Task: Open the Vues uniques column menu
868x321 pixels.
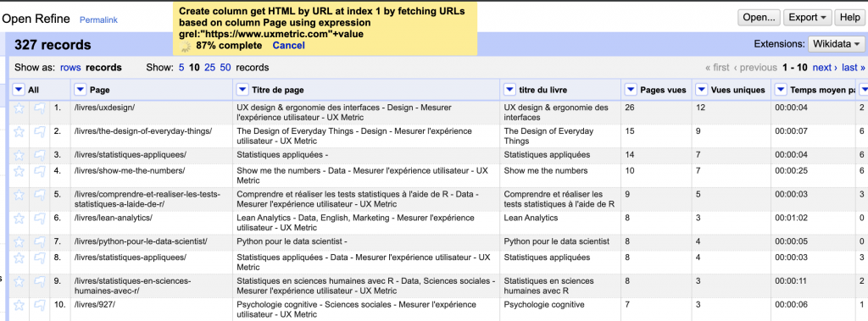Action: [x=701, y=90]
